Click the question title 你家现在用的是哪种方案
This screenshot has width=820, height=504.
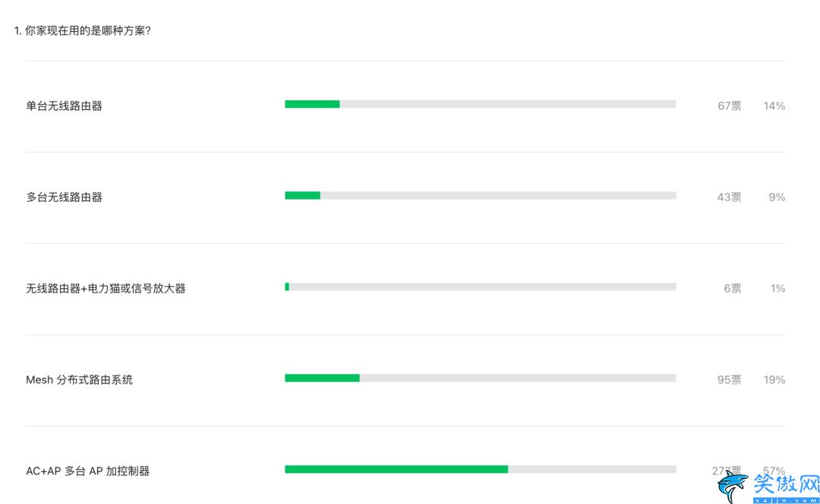(x=82, y=31)
